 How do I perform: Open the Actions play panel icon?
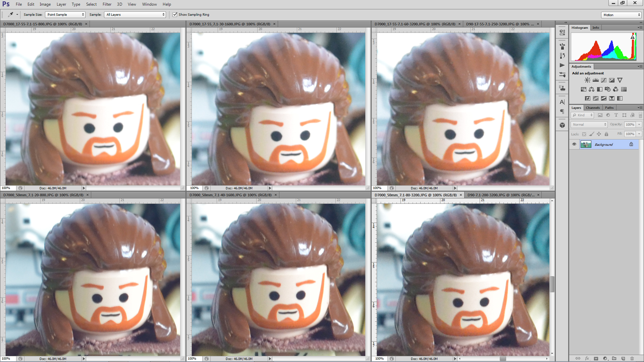[x=562, y=65]
